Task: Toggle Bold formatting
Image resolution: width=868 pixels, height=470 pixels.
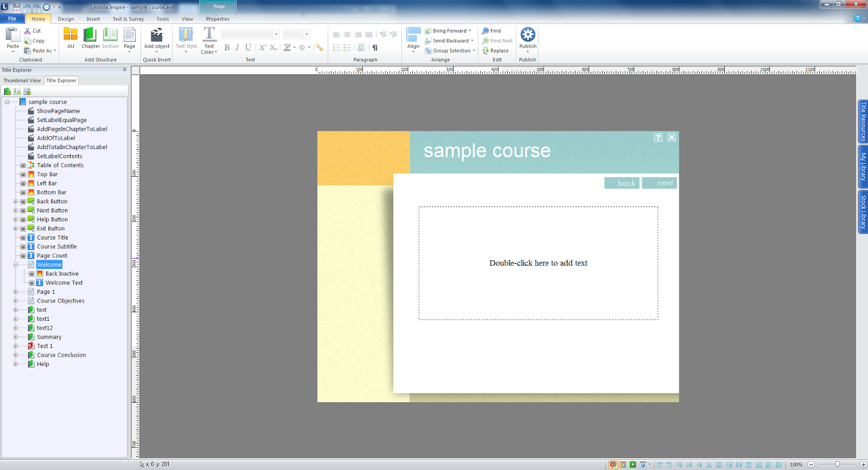Action: point(227,48)
